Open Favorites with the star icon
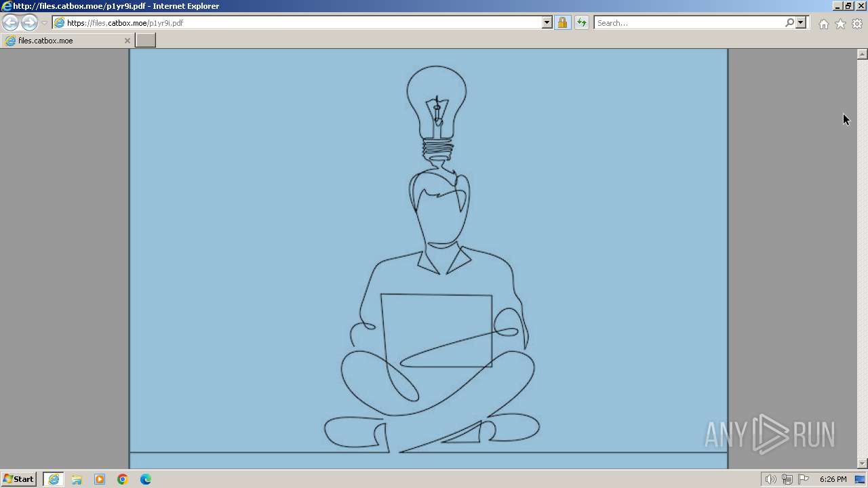The height and width of the screenshot is (488, 868). pos(840,24)
